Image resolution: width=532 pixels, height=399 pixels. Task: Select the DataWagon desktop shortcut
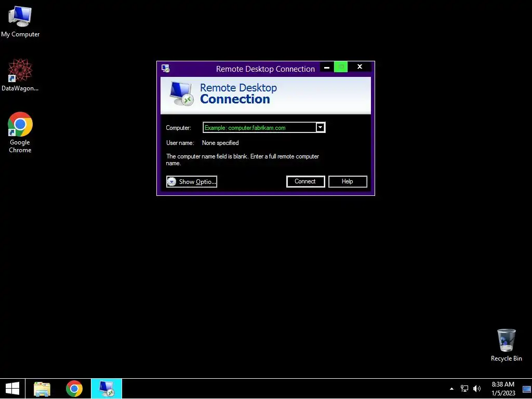point(20,75)
